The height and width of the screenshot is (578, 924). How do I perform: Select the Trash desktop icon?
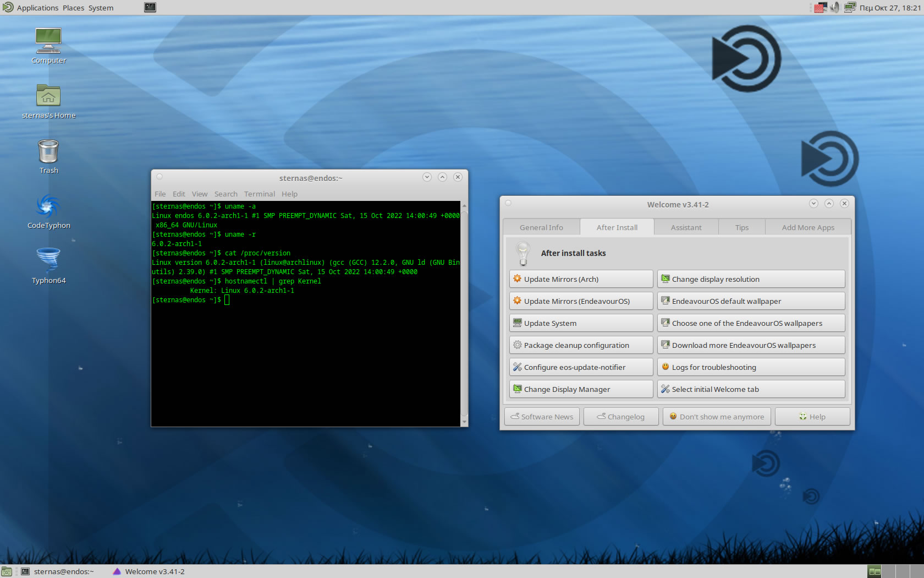pos(48,156)
